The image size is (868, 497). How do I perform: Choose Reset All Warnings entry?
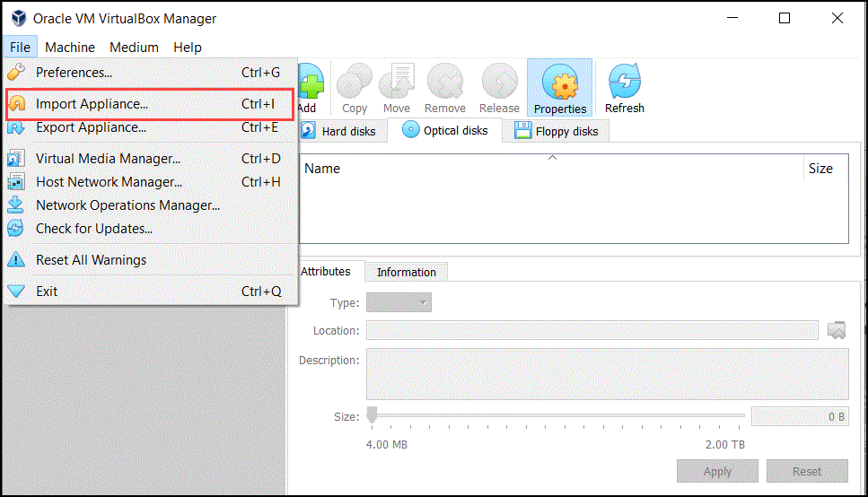point(151,260)
